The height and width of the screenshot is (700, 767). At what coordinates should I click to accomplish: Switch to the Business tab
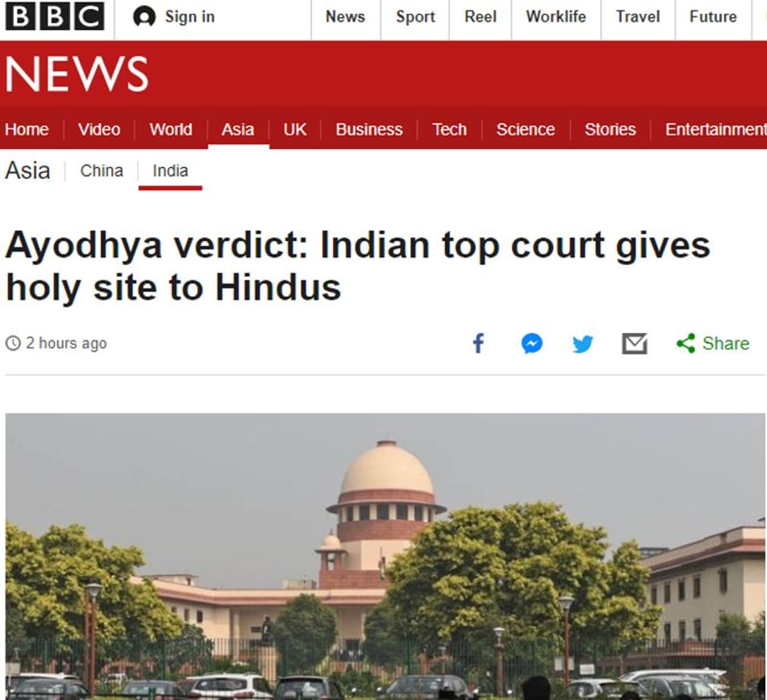pyautogui.click(x=369, y=129)
